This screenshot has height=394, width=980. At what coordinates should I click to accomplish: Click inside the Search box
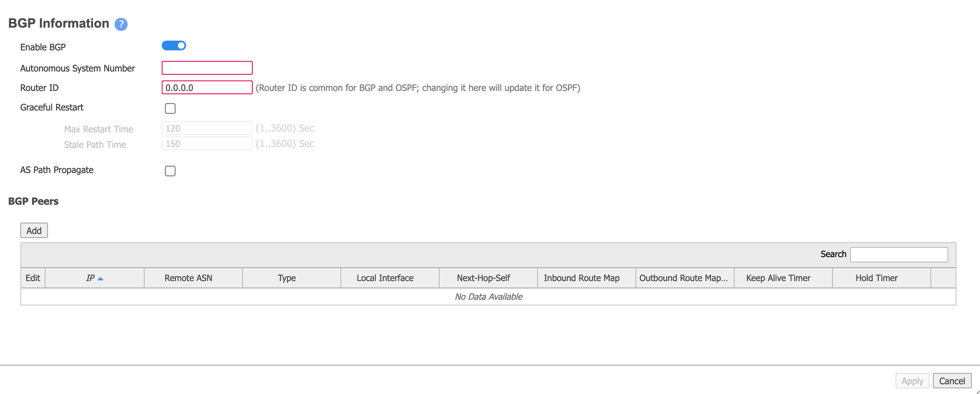pyautogui.click(x=899, y=254)
